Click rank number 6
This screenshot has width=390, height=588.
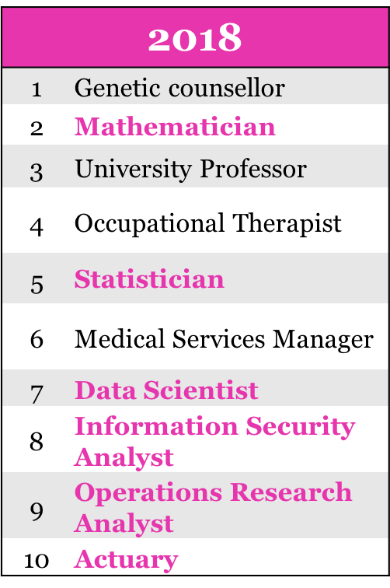pyautogui.click(x=37, y=339)
